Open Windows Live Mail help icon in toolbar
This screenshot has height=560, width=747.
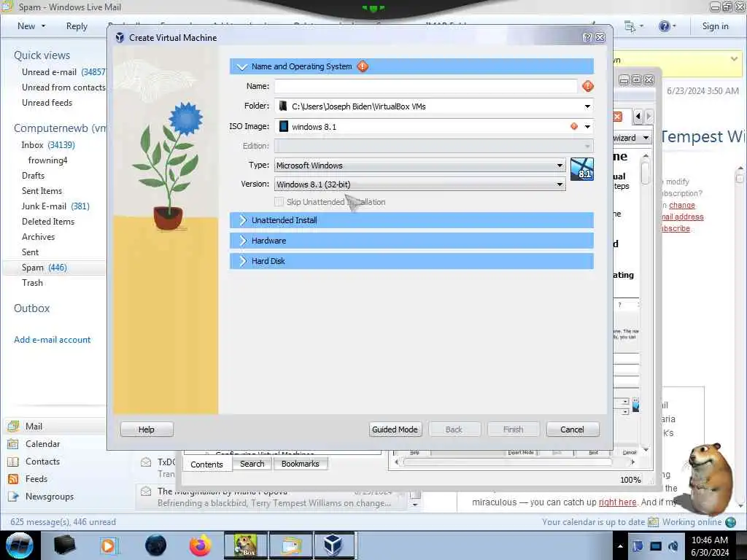[664, 26]
